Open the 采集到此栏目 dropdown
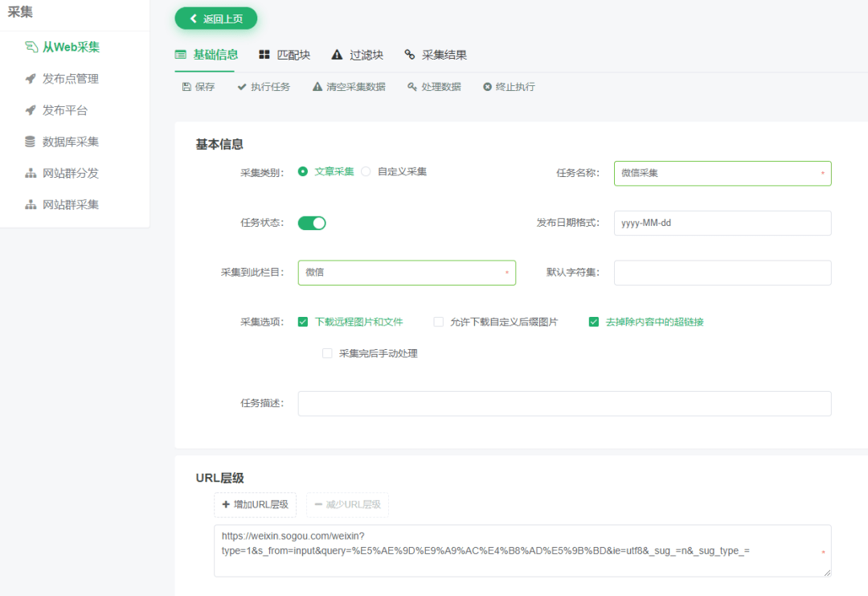 [x=407, y=273]
